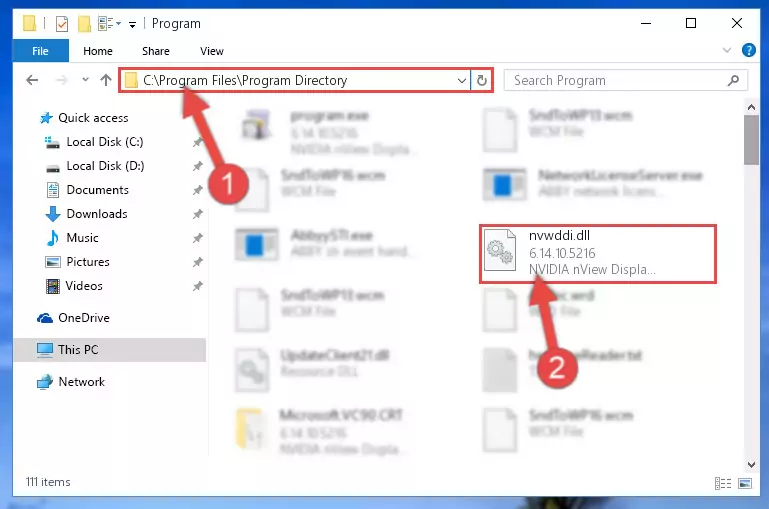This screenshot has width=769, height=509.
Task: Click the Back navigation arrow
Action: pos(32,80)
